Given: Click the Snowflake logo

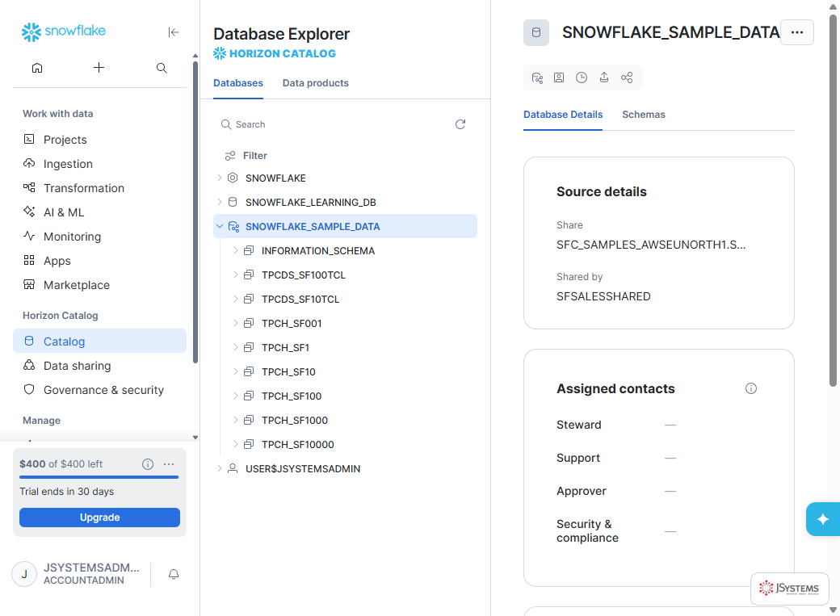Looking at the screenshot, I should (63, 31).
